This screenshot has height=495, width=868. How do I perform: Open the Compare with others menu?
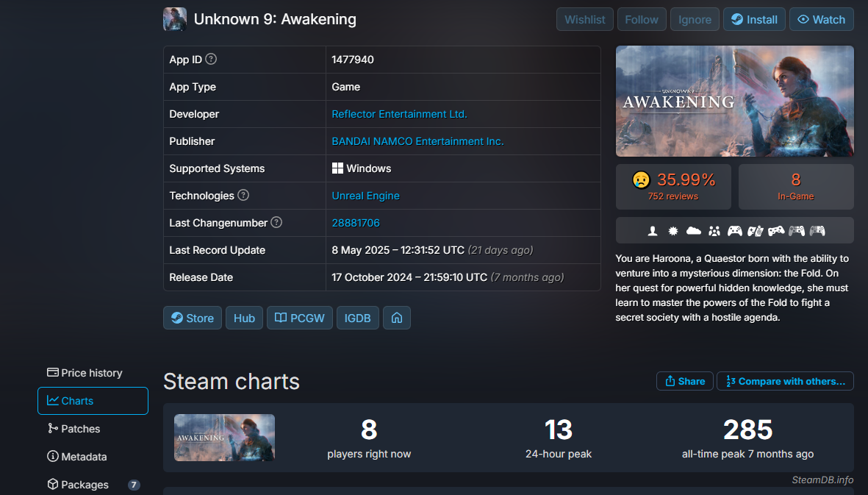pyautogui.click(x=785, y=381)
